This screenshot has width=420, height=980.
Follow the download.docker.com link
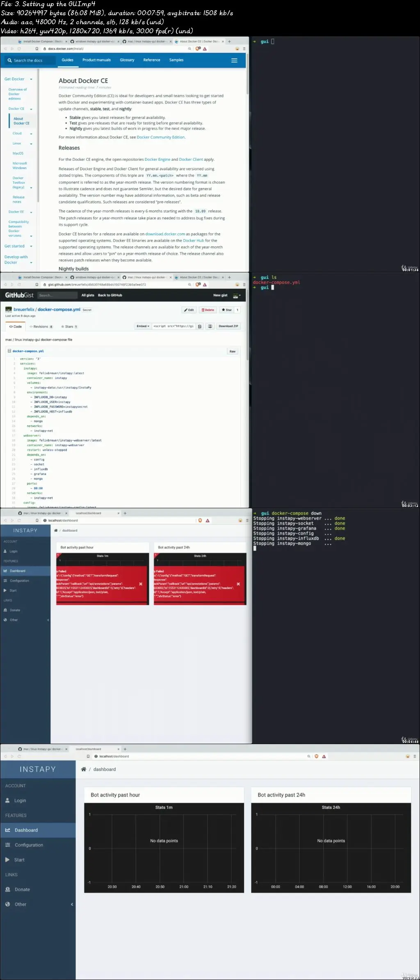[x=165, y=234]
